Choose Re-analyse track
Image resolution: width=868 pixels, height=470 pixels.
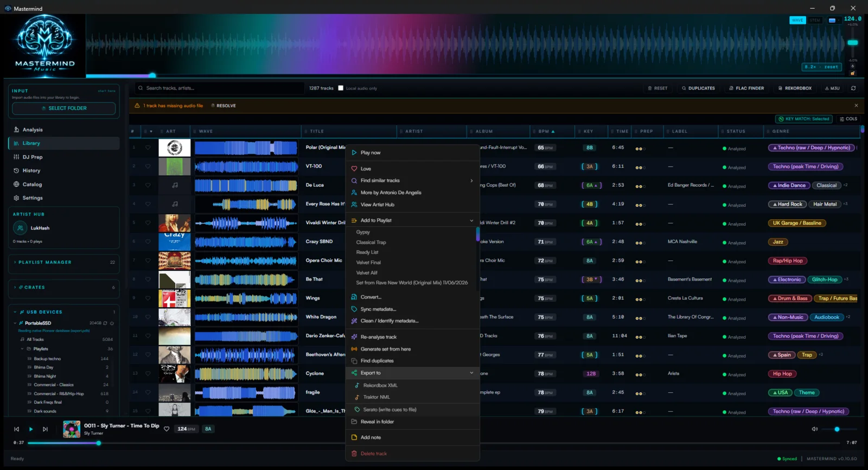(412, 337)
